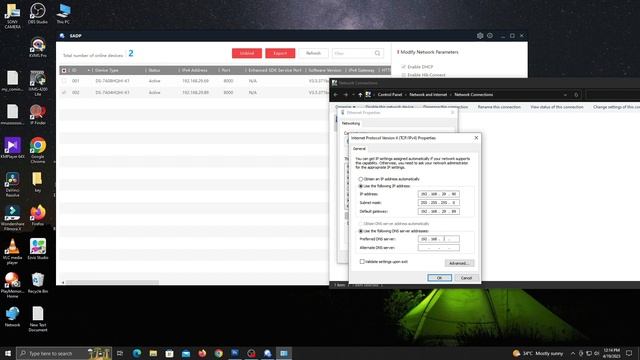Viewport: 640px width, 360px height.
Task: Click the SADP horizontal scrollbar
Action: (112, 282)
